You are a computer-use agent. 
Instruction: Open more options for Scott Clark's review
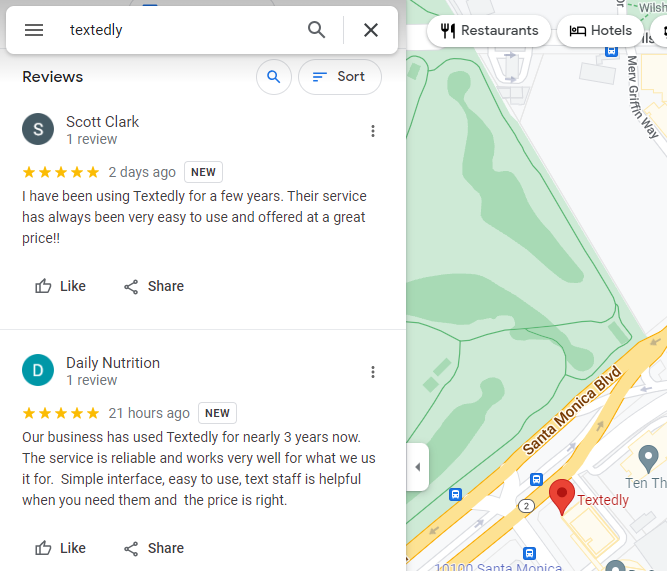pyautogui.click(x=373, y=131)
